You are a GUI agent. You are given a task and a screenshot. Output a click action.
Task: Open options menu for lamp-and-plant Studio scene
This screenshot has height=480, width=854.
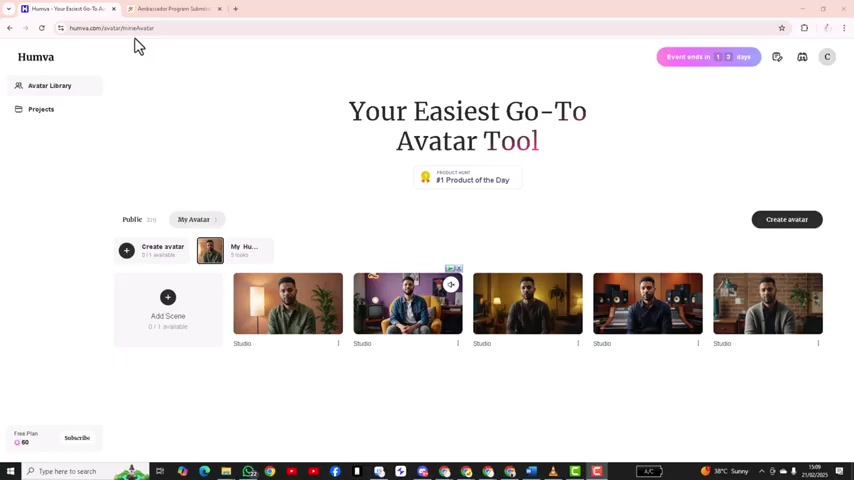point(338,343)
